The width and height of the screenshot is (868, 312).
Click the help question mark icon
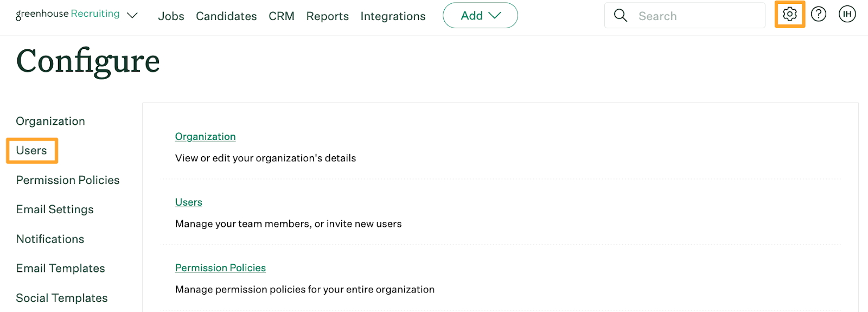point(818,14)
